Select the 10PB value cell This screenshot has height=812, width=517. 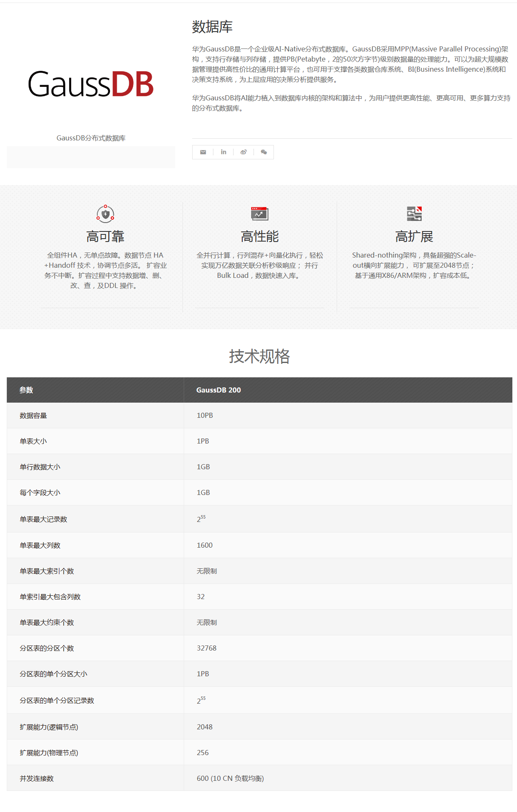point(348,416)
